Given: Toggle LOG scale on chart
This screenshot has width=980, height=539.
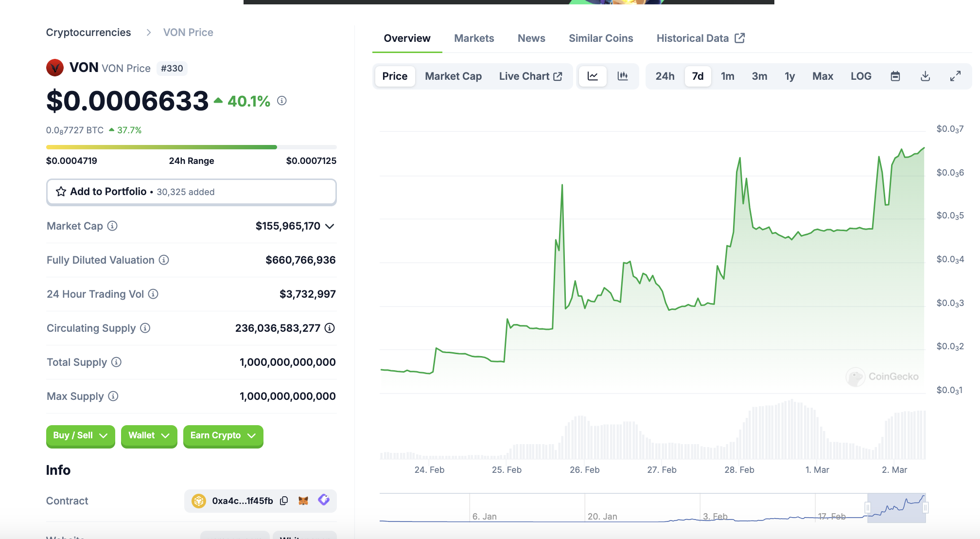Looking at the screenshot, I should (860, 76).
